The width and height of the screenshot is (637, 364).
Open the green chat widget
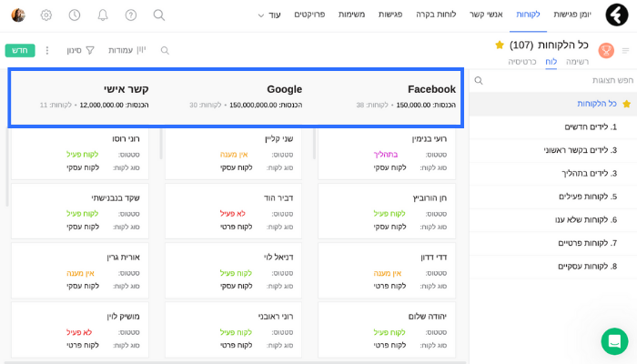(614, 341)
